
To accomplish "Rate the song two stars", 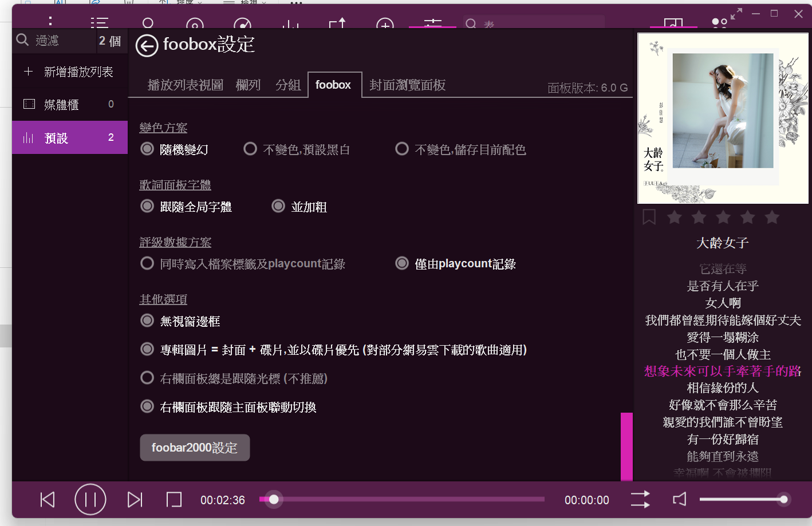I will click(x=699, y=217).
